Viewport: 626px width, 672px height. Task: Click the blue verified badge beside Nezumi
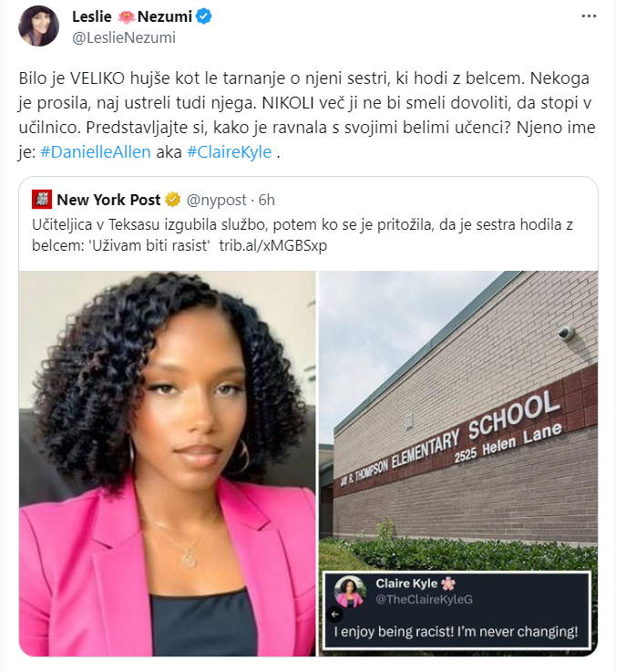(x=203, y=16)
